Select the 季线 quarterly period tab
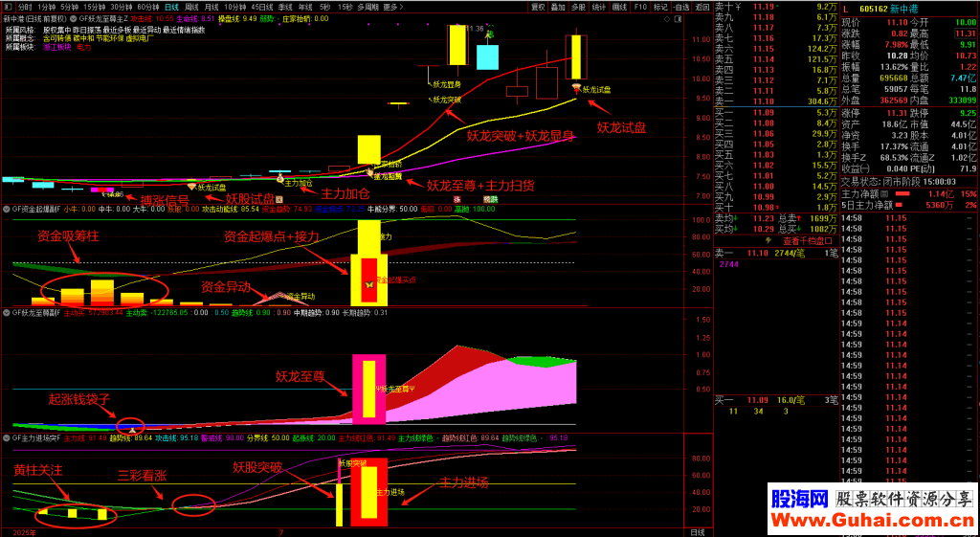The width and height of the screenshot is (980, 537). click(287, 8)
